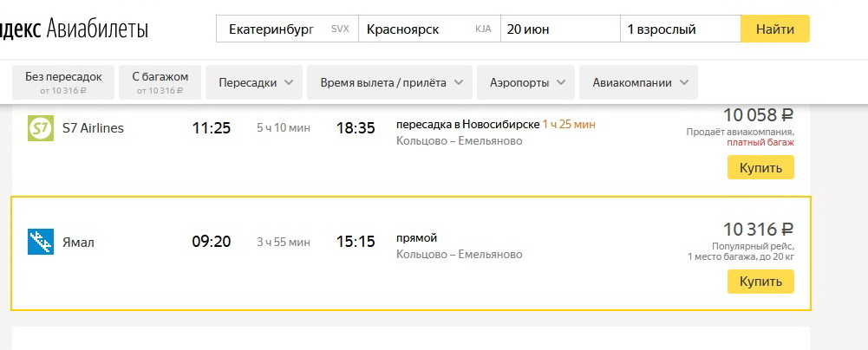The image size is (868, 350).
Task: Click the 'Найти' search button
Action: [x=775, y=29]
